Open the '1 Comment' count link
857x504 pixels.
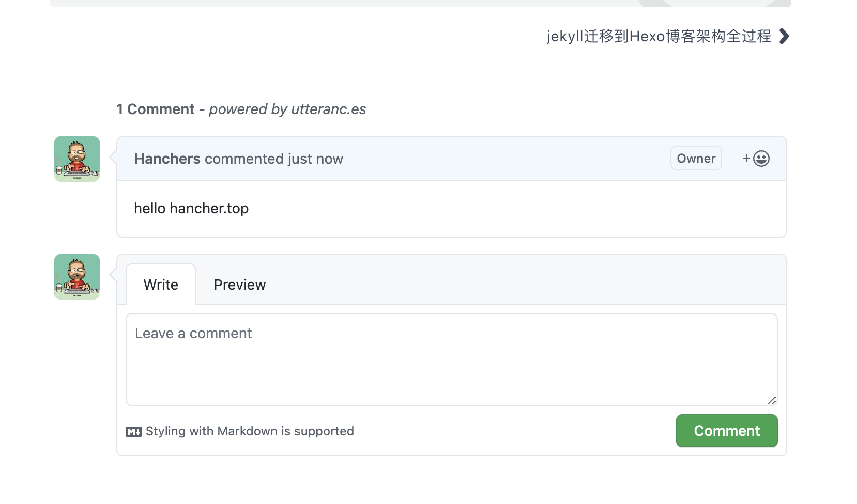click(155, 109)
